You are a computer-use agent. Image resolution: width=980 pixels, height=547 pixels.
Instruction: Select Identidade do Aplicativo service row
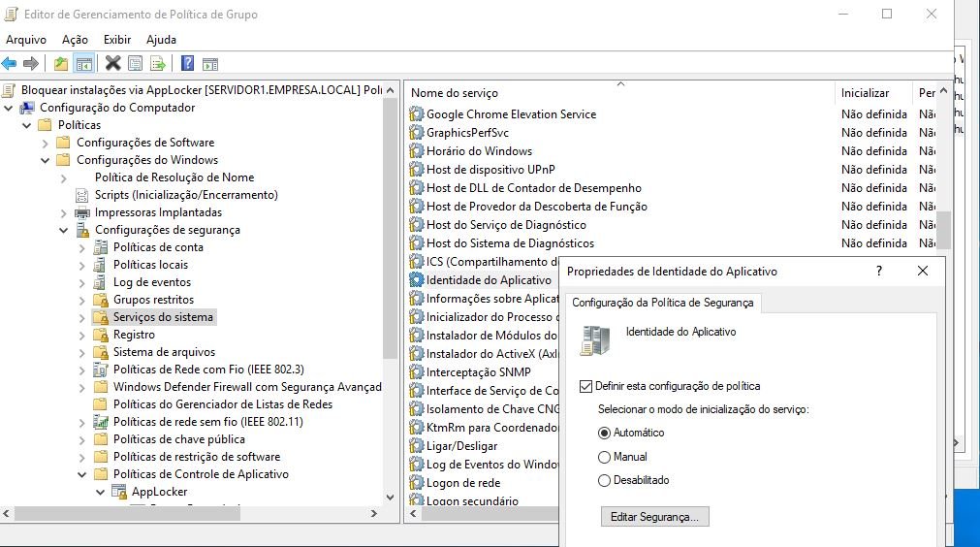(489, 280)
